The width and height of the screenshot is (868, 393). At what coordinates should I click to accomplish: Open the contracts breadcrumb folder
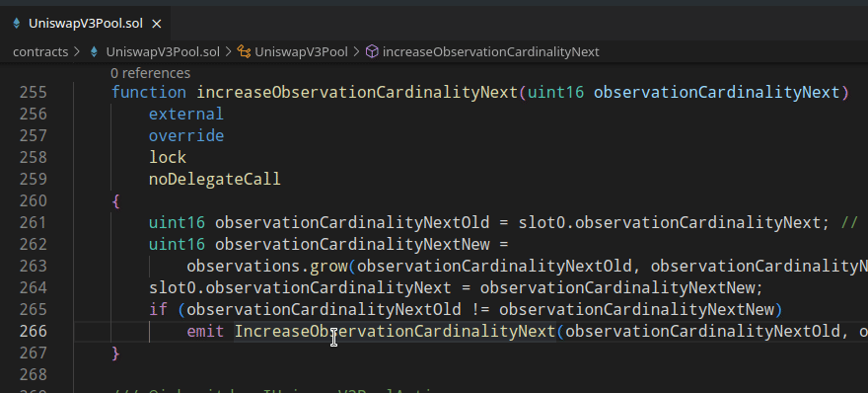pos(40,52)
